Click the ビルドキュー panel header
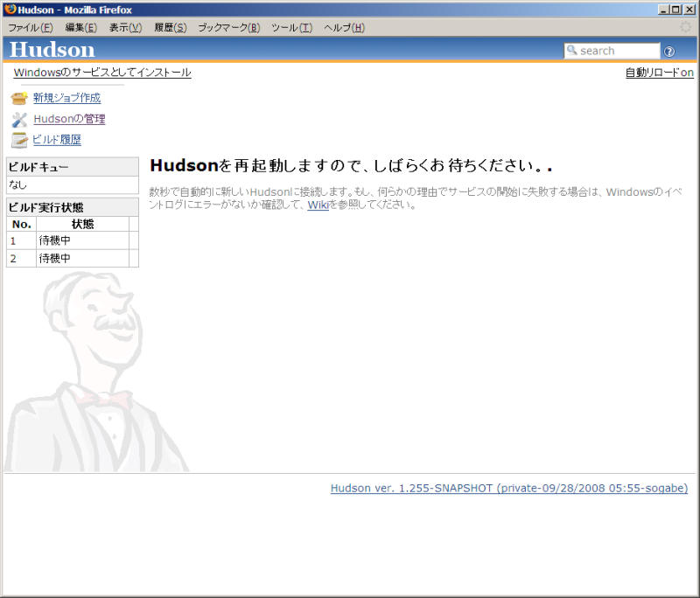 (x=73, y=167)
